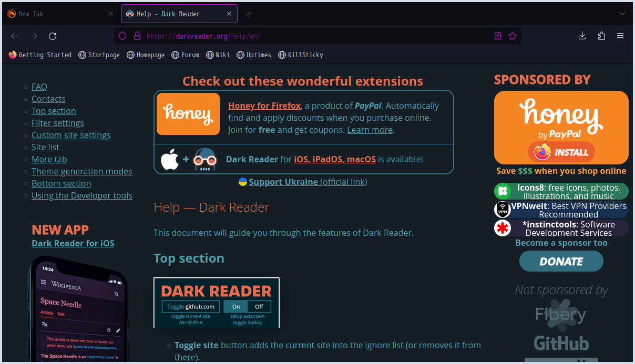Select the Help – Dark Reader tab

click(x=179, y=14)
